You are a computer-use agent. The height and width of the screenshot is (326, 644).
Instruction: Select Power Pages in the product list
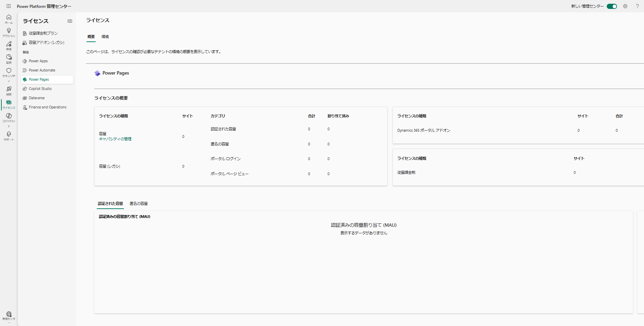tap(47, 79)
